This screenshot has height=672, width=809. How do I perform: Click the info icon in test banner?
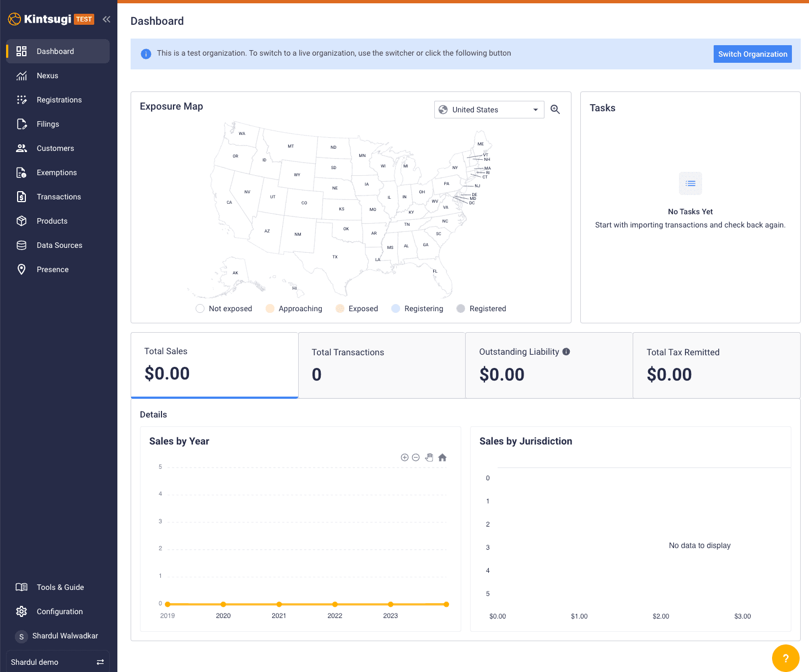[146, 54]
